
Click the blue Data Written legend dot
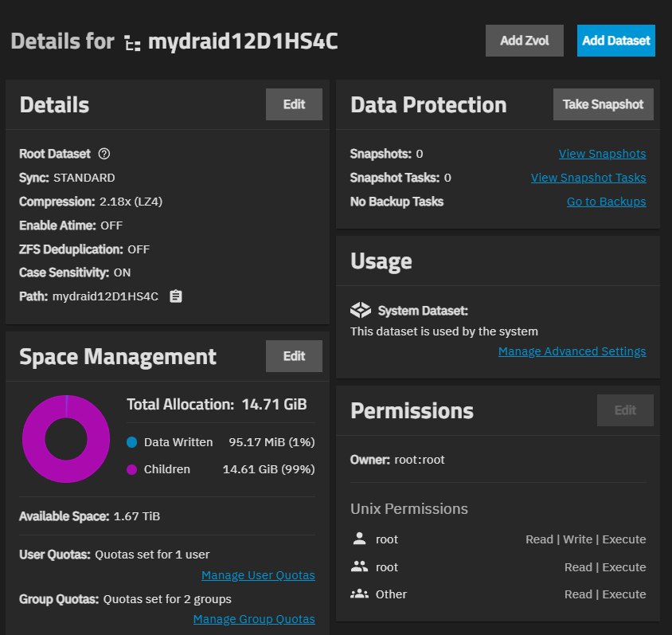[x=132, y=442]
